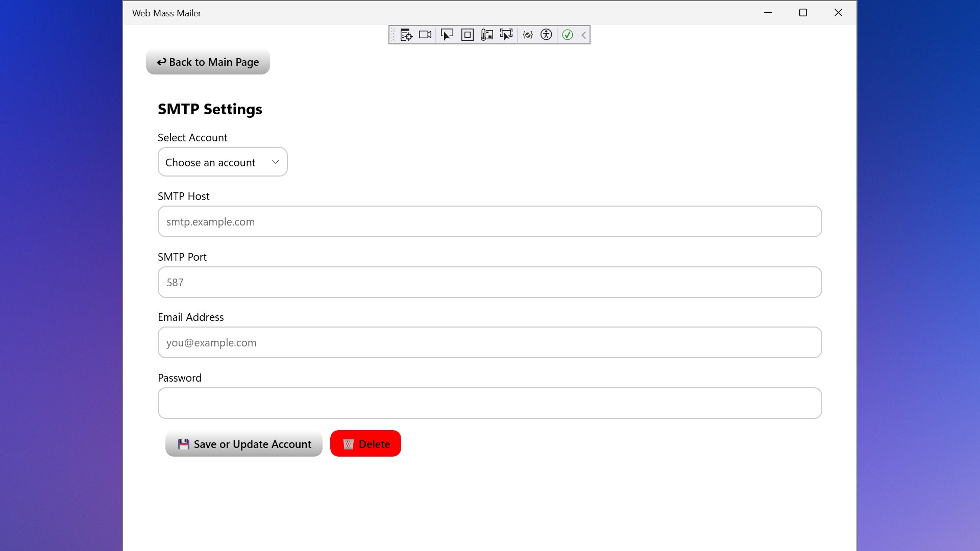Image resolution: width=980 pixels, height=551 pixels.
Task: Click the green Hot Reload checkmark
Action: [x=567, y=35]
